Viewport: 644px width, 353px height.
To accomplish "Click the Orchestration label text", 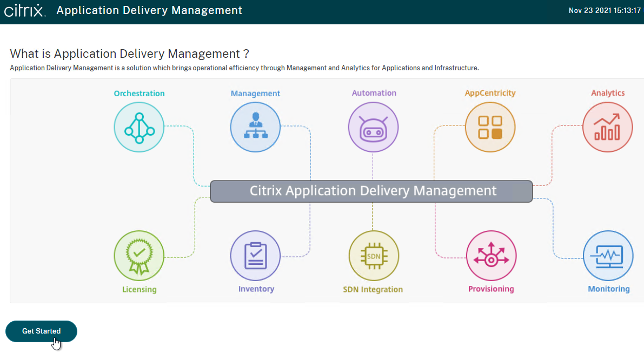I will pyautogui.click(x=139, y=94).
